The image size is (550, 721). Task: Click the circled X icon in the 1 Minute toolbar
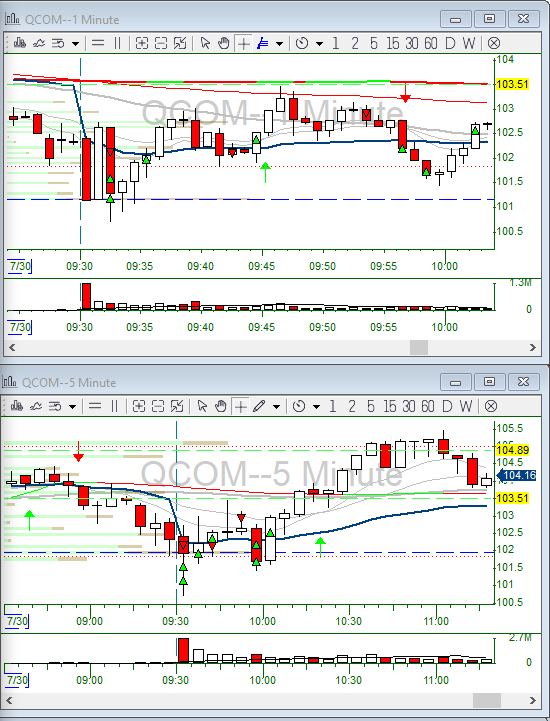(493, 43)
